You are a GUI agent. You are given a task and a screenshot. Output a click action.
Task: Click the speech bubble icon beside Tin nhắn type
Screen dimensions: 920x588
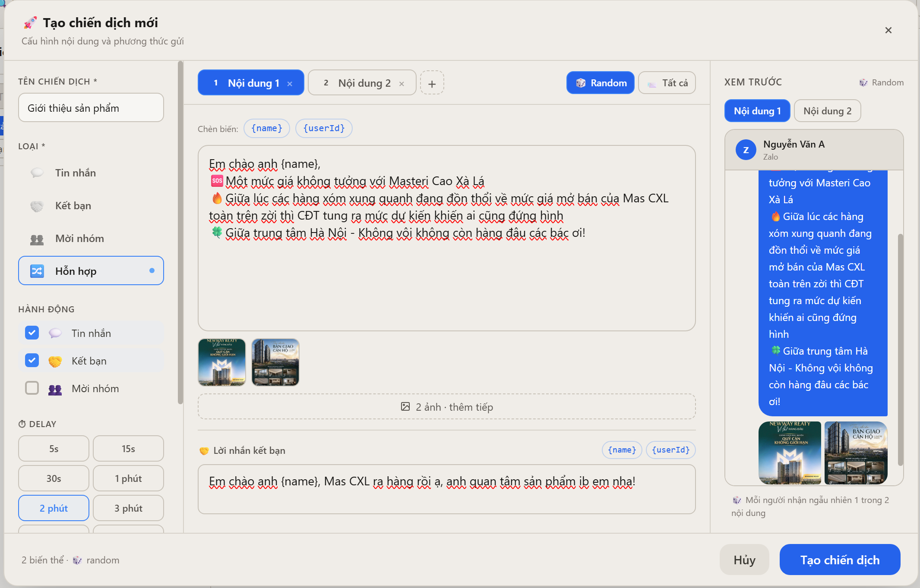pos(37,173)
